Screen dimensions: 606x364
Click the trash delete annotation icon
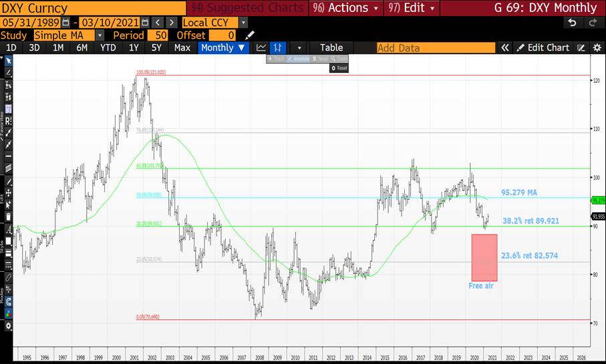click(8, 217)
